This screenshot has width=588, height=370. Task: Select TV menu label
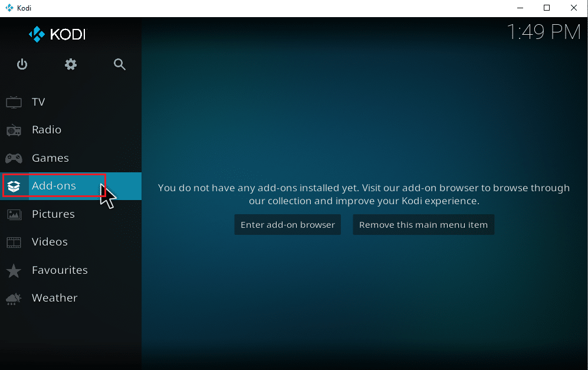coord(38,102)
